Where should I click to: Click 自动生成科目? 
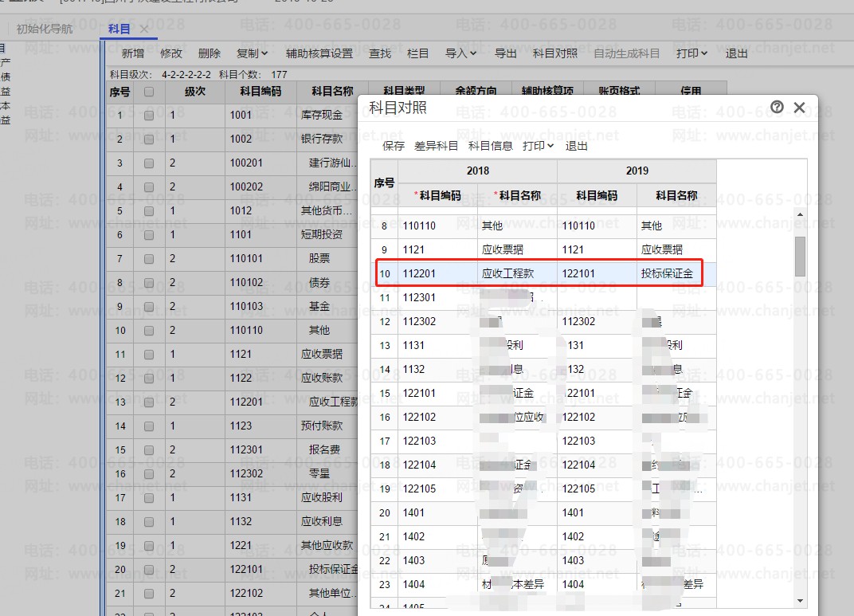pyautogui.click(x=626, y=53)
